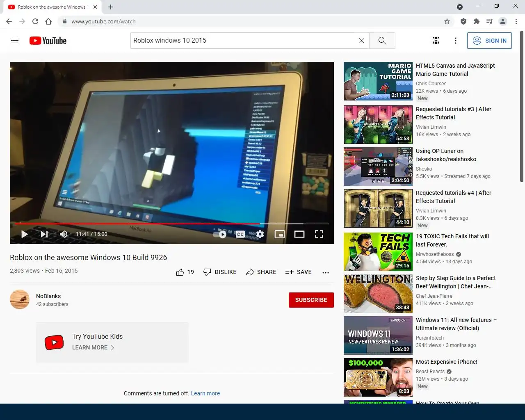Open the Chrome three-dot menu

(516, 21)
